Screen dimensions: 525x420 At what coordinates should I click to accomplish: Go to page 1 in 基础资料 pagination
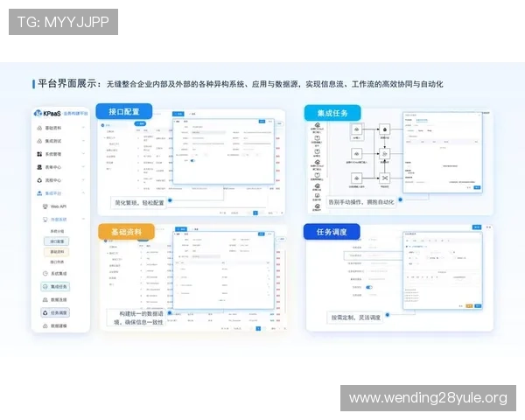[x=258, y=329]
